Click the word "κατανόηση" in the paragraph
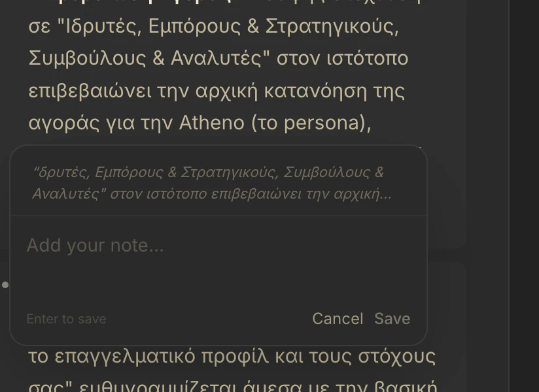The width and height of the screenshot is (539, 392). [315, 91]
